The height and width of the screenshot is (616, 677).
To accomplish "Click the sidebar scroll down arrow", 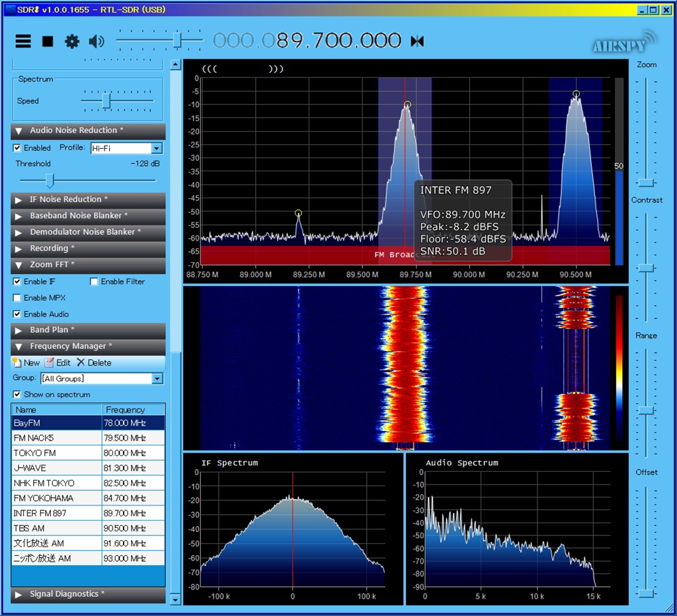I will [x=175, y=599].
